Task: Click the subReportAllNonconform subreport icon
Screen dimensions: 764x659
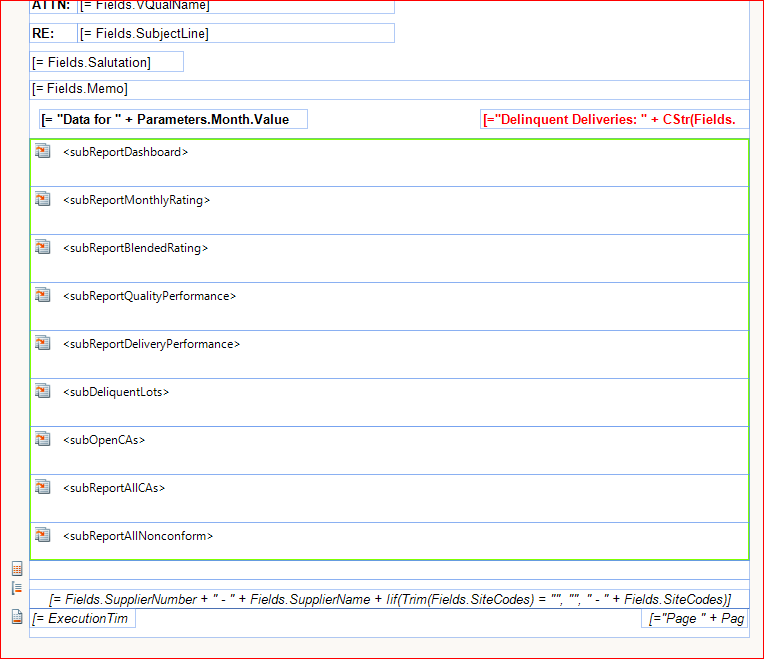Action: [42, 535]
